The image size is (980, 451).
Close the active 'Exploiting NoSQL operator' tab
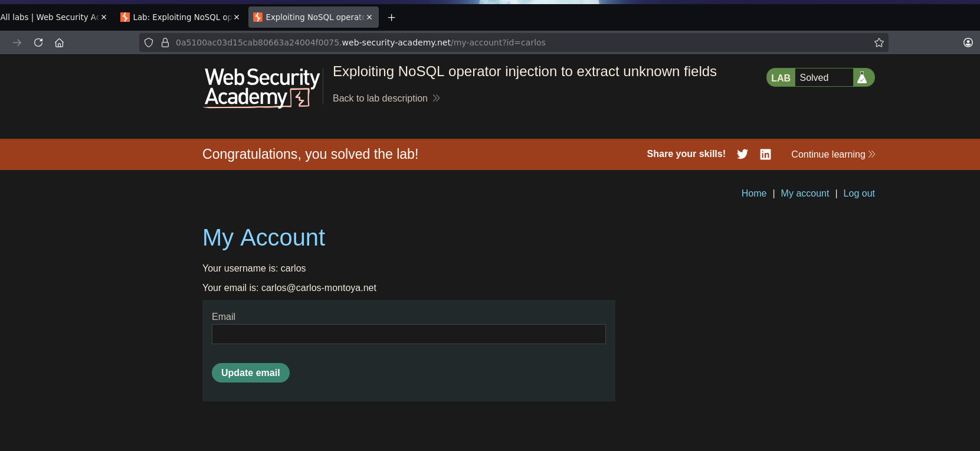(x=369, y=17)
